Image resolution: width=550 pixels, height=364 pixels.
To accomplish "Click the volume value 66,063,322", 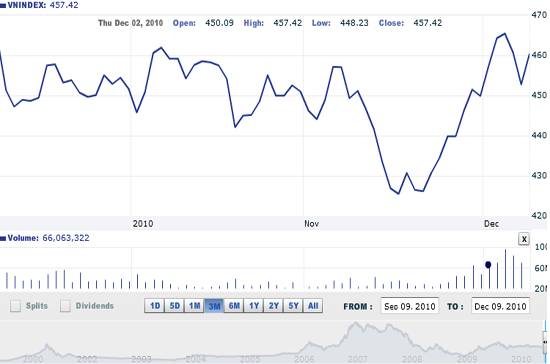I will pyautogui.click(x=66, y=238).
